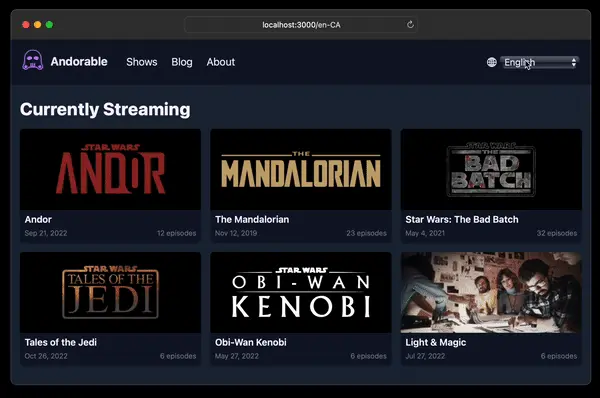Image resolution: width=600 pixels, height=398 pixels.
Task: Click the May 27, 2022 date
Action: (236, 356)
